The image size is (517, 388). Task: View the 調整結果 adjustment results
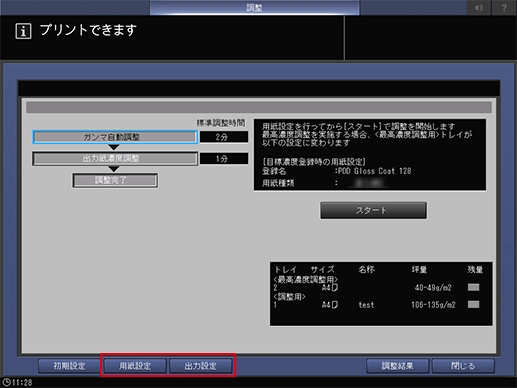[x=397, y=366]
